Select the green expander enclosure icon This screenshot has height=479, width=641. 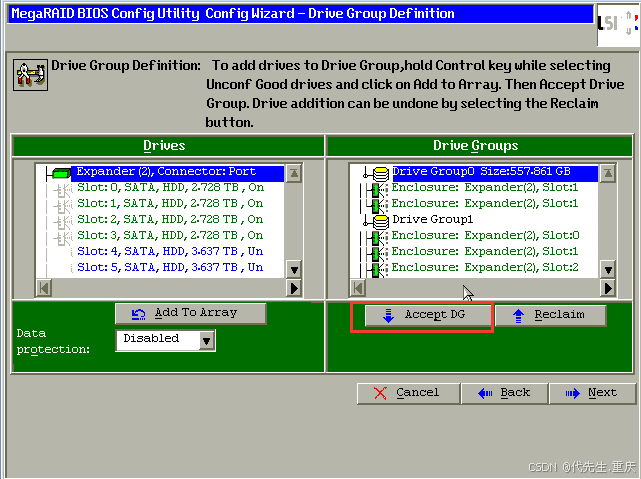61,173
